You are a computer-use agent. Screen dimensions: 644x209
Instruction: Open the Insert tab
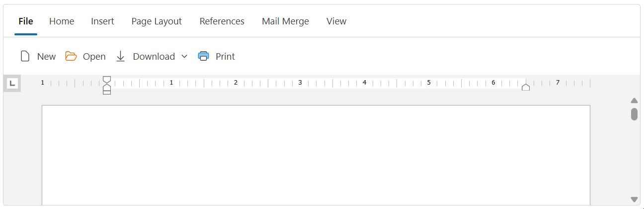(x=102, y=21)
